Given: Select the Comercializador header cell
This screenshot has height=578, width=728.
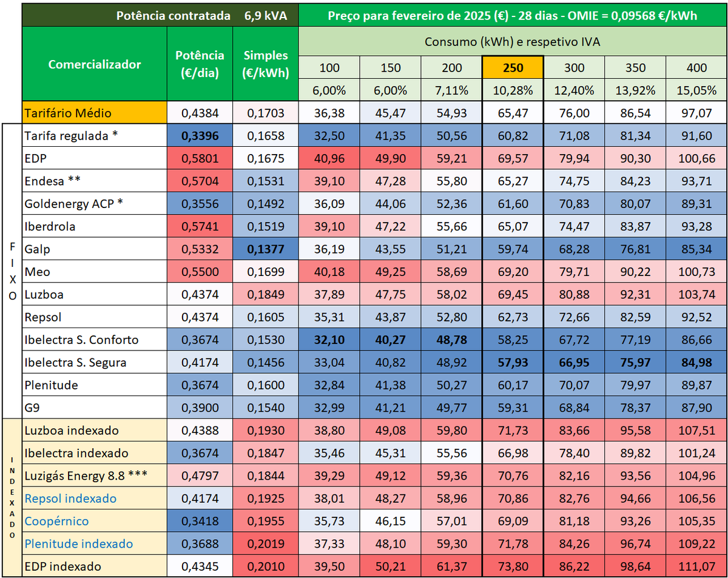Looking at the screenshot, I should click(95, 64).
